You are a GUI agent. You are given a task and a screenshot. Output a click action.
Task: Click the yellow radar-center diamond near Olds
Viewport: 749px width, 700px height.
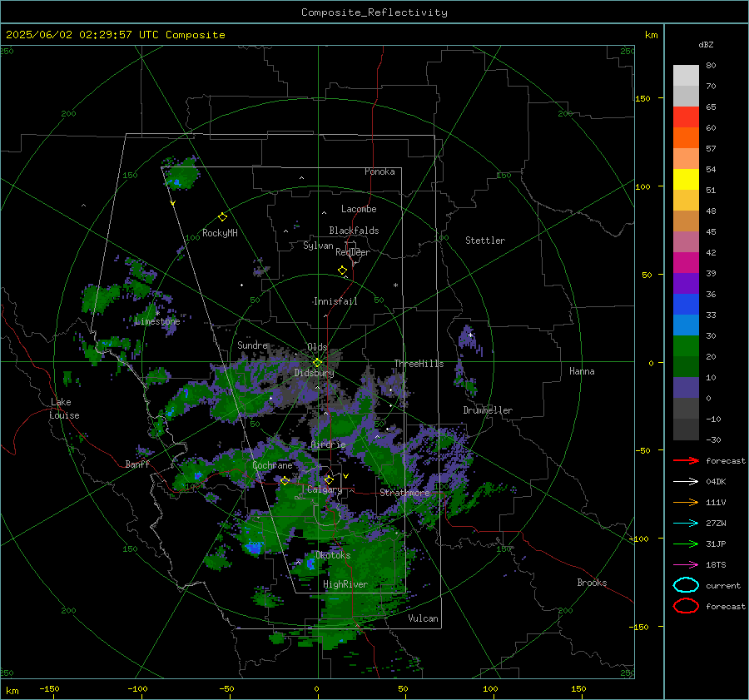(x=317, y=363)
